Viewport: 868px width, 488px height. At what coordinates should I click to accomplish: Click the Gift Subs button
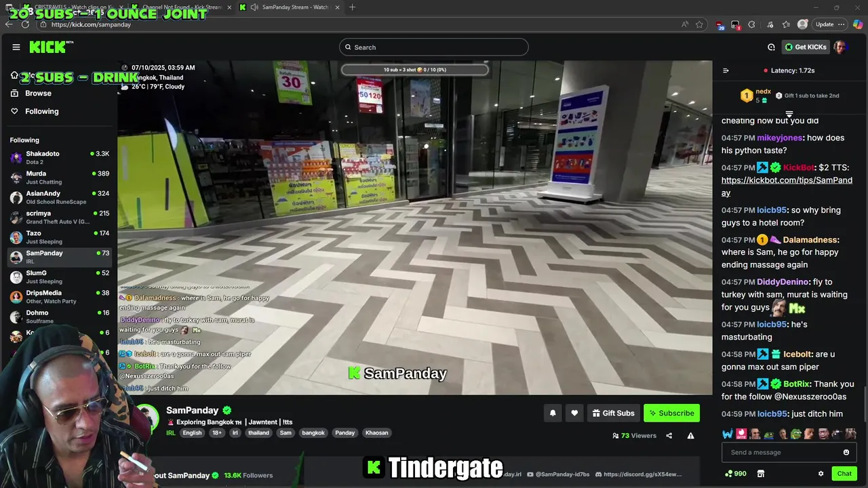pyautogui.click(x=613, y=413)
